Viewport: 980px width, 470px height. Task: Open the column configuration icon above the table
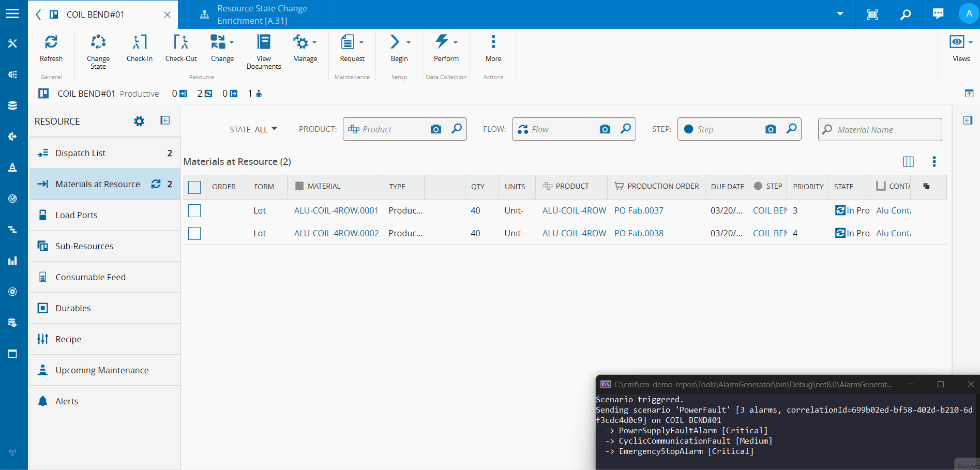click(908, 161)
